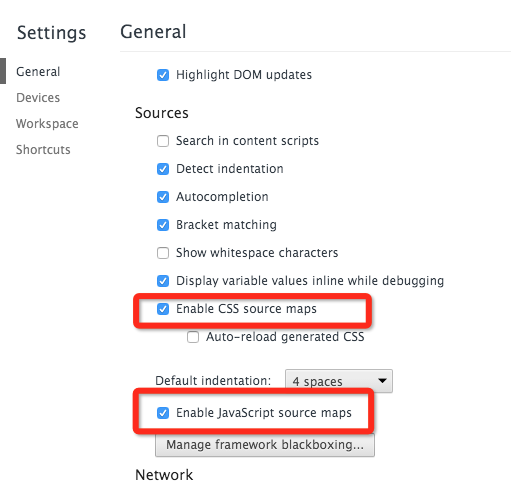Toggle Detect indentation checkbox
This screenshot has height=489, width=511.
[163, 169]
